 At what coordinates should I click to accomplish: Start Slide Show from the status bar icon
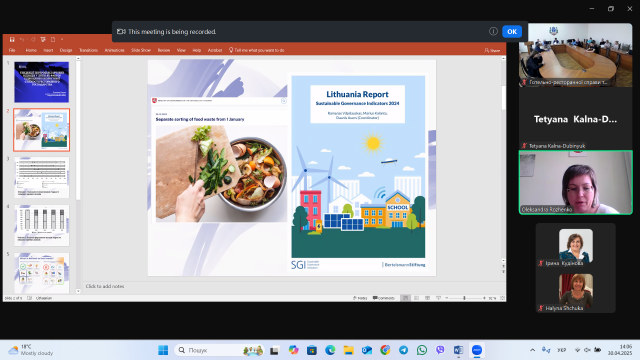[438, 298]
